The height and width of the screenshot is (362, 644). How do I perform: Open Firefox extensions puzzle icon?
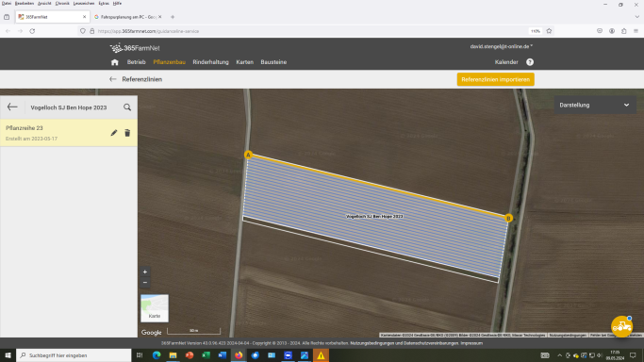click(624, 31)
